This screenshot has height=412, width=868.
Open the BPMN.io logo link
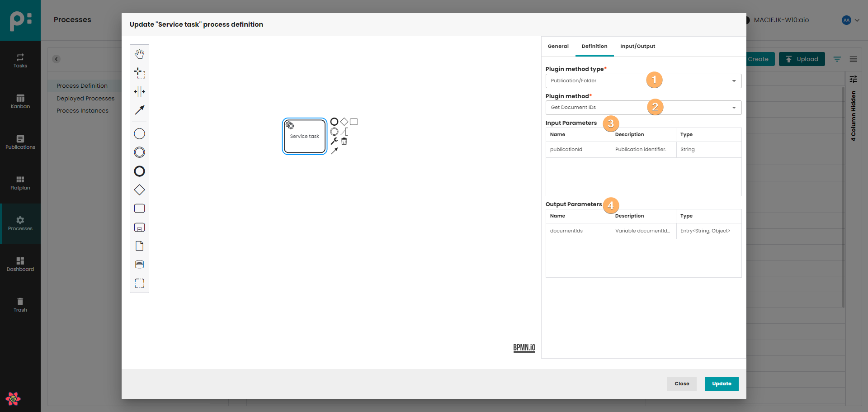click(x=524, y=347)
